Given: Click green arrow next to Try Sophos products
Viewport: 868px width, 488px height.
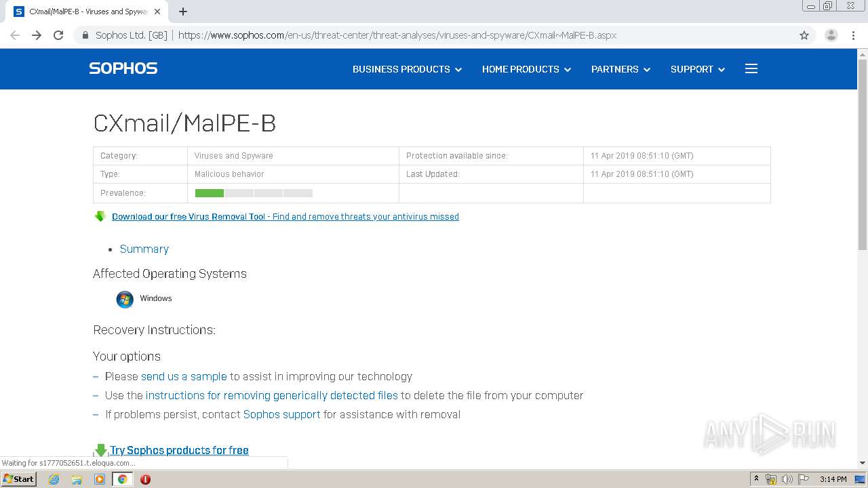Looking at the screenshot, I should click(x=101, y=450).
